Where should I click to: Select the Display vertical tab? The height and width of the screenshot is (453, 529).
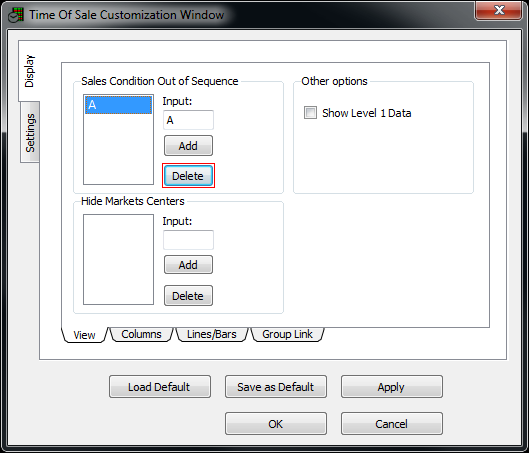point(29,71)
